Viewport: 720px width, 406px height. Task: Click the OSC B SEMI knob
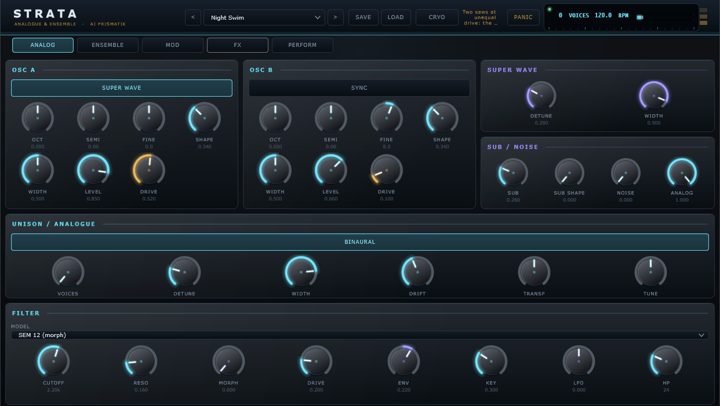coord(331,118)
